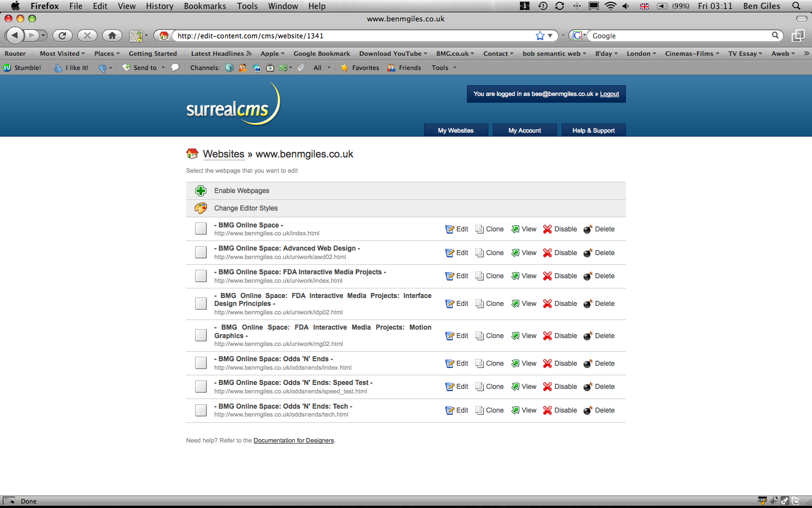Click the StumbleUpon Stumble! icon
Viewport: 812px width, 508px height.
[x=7, y=68]
